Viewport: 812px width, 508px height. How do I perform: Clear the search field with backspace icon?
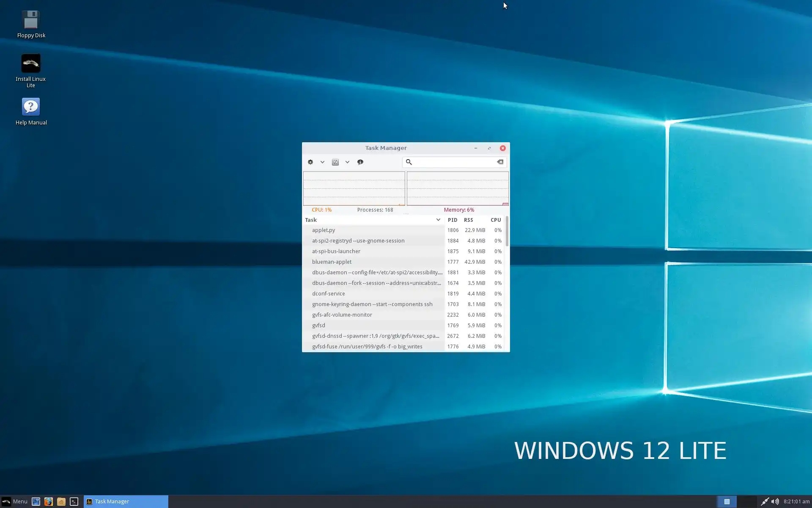pyautogui.click(x=500, y=162)
